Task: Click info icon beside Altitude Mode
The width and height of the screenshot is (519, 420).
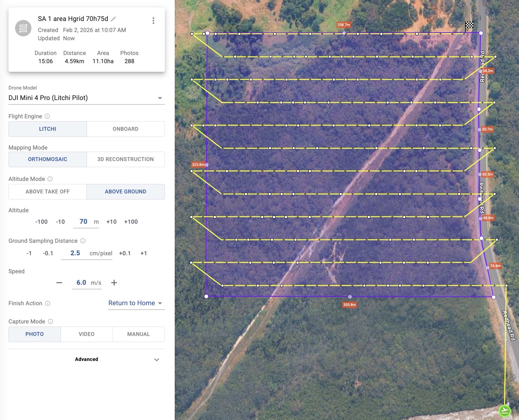Action: (x=50, y=179)
